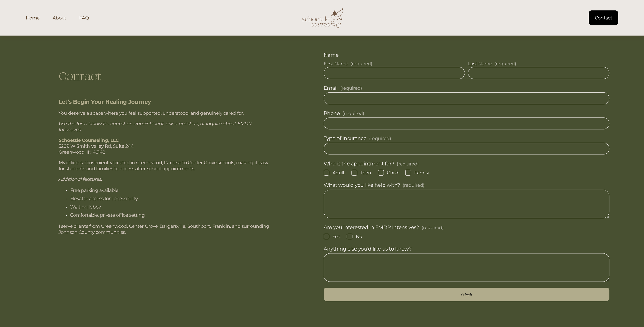This screenshot has width=644, height=327.
Task: Check the Child checkbox
Action: (x=381, y=173)
